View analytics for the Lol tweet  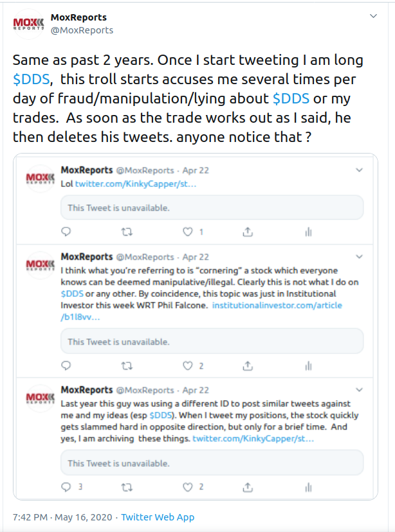pos(308,232)
